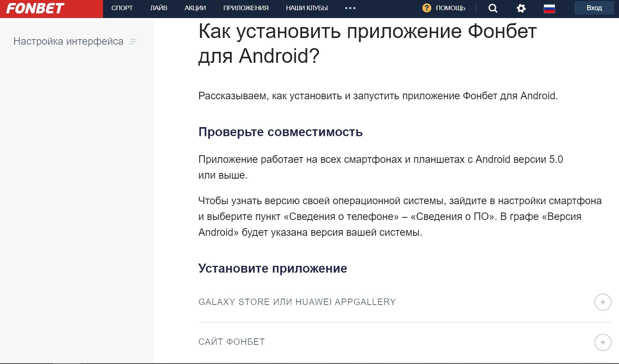Change language via the Russian flag
619x364 pixels.
click(549, 8)
